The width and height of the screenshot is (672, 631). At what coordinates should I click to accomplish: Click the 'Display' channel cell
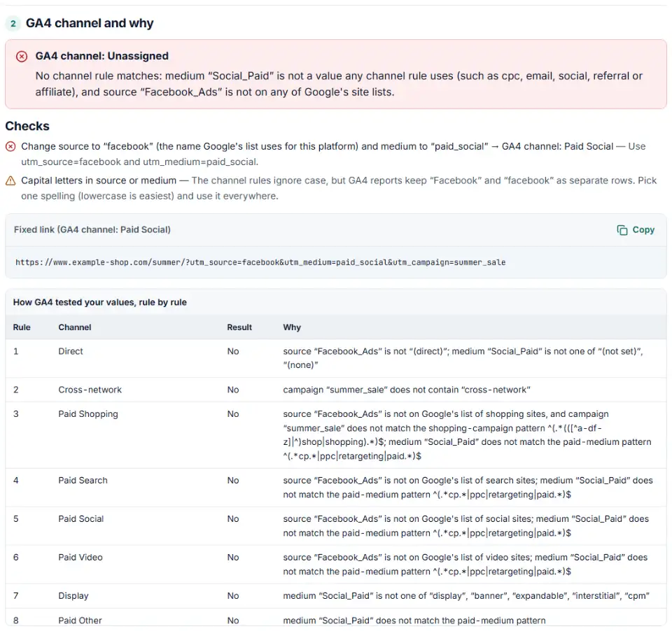pyautogui.click(x=73, y=596)
